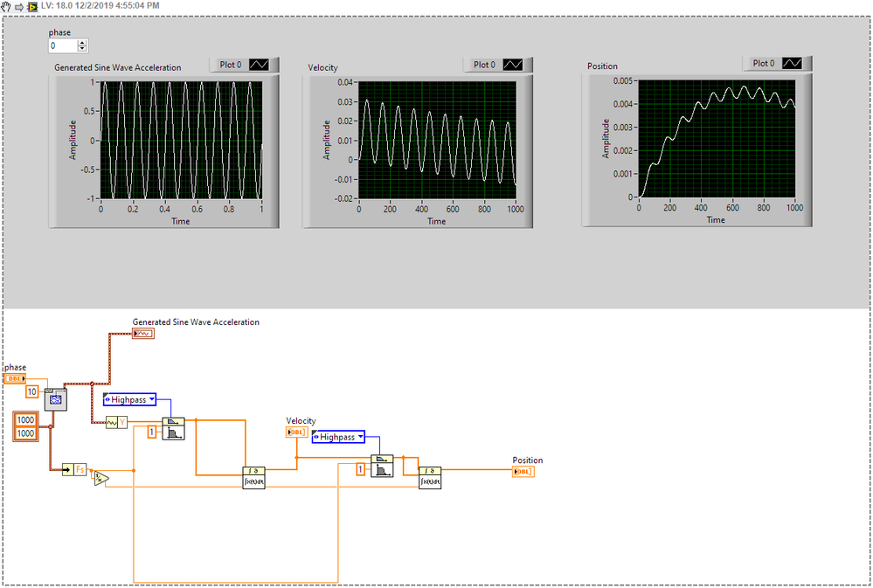873x588 pixels.
Task: Select the numeric constant 10
Action: coord(32,392)
